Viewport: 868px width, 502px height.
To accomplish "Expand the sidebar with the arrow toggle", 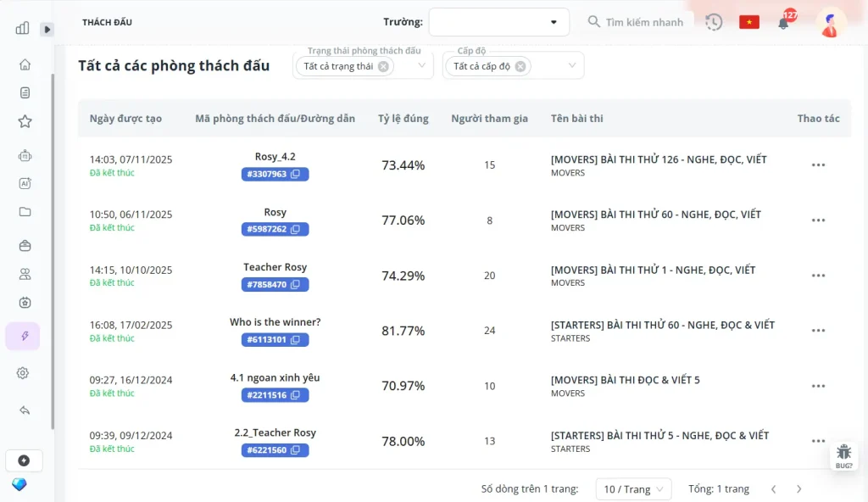I will pos(47,29).
